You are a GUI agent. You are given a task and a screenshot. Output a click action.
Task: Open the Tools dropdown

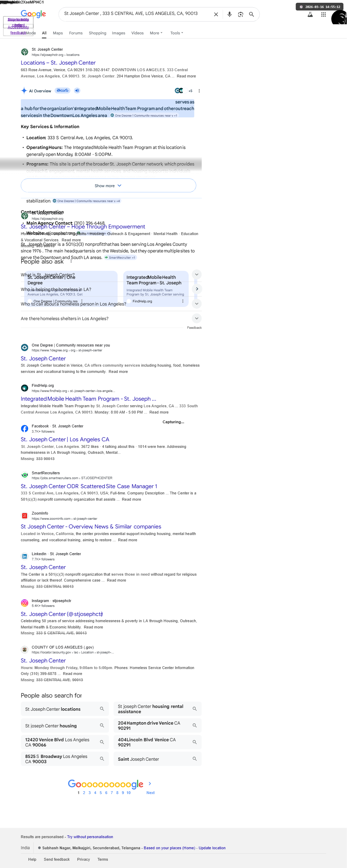pyautogui.click(x=177, y=33)
